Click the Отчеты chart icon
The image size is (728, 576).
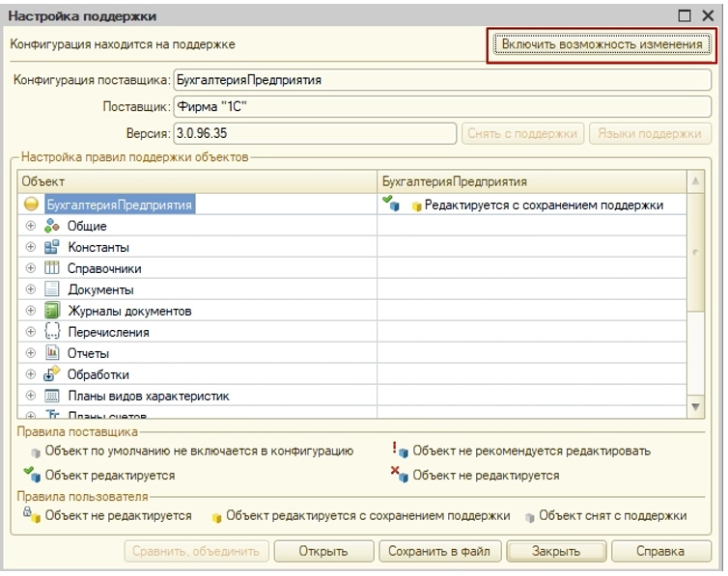click(52, 353)
